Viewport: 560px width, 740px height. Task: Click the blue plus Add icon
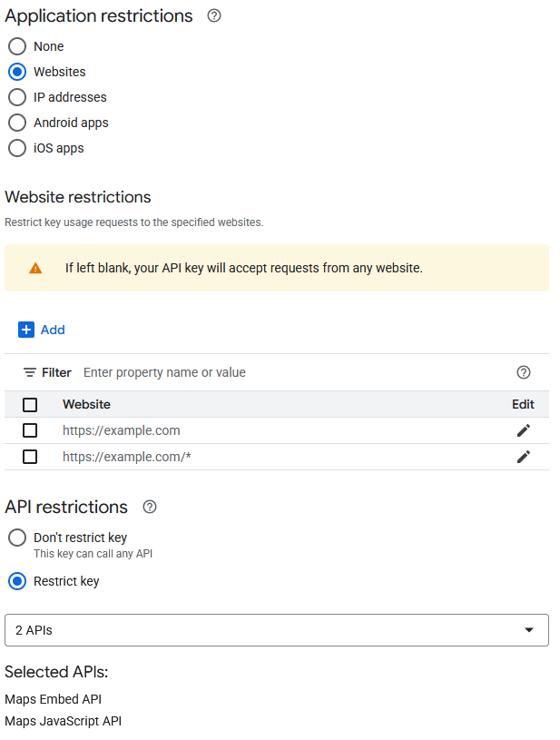coord(26,330)
